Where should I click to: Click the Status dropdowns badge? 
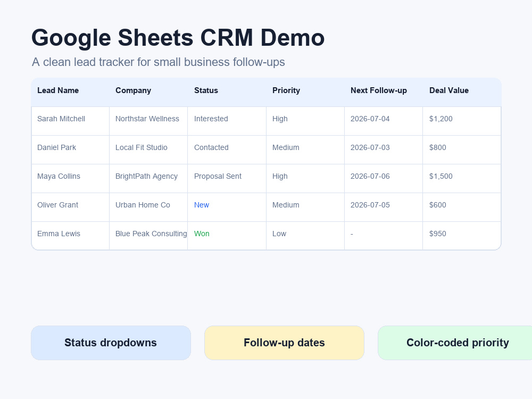tap(111, 343)
